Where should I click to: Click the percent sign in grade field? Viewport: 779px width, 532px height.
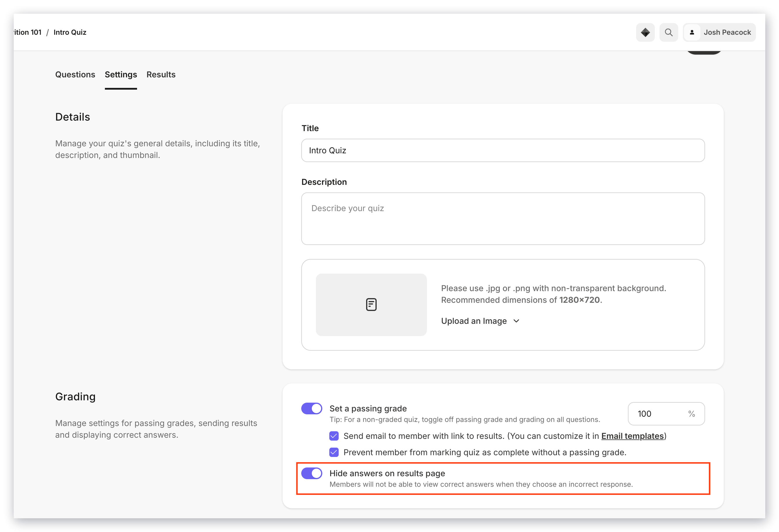coord(691,413)
